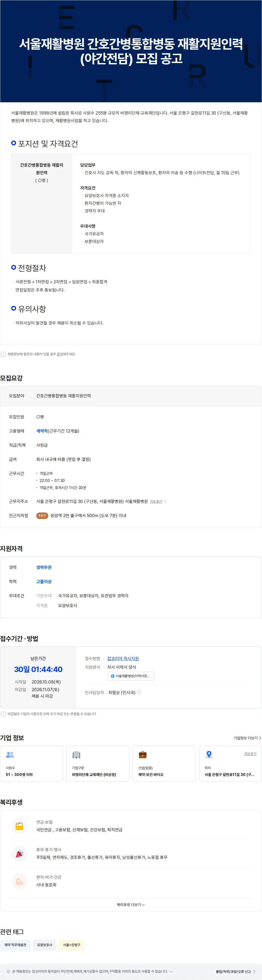Click the 30일 01:44:40 remaining time

[38, 669]
